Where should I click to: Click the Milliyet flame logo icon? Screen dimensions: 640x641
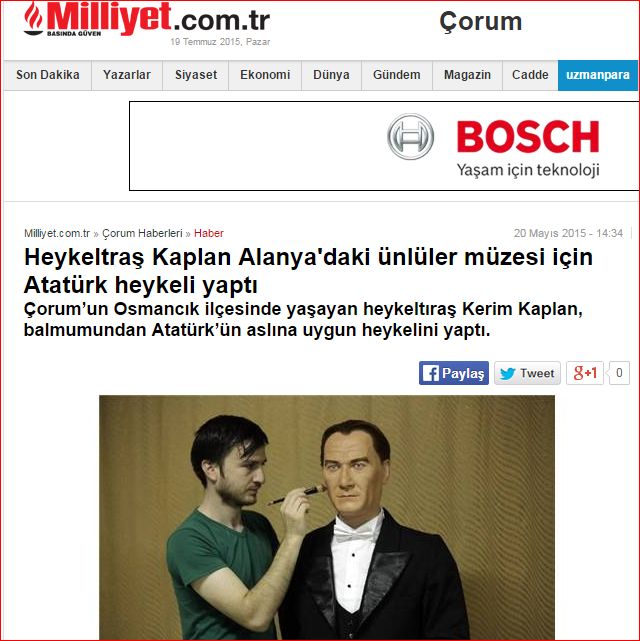click(34, 18)
